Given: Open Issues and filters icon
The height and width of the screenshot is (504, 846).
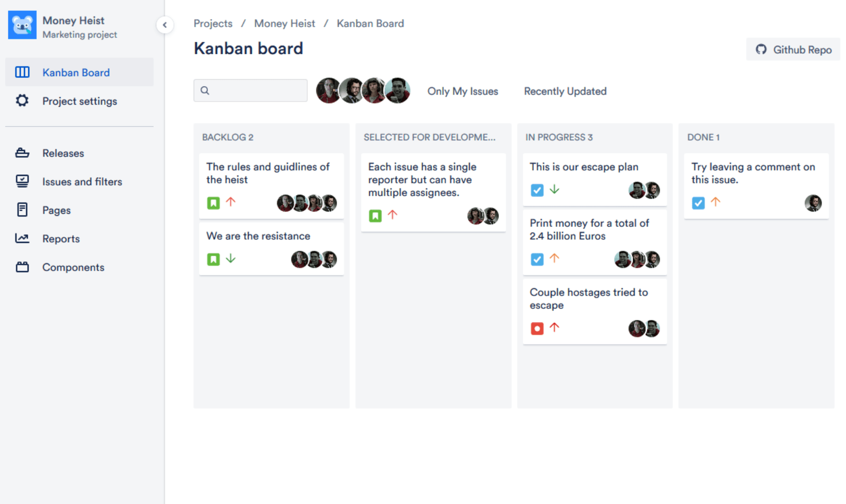Looking at the screenshot, I should click(x=22, y=181).
